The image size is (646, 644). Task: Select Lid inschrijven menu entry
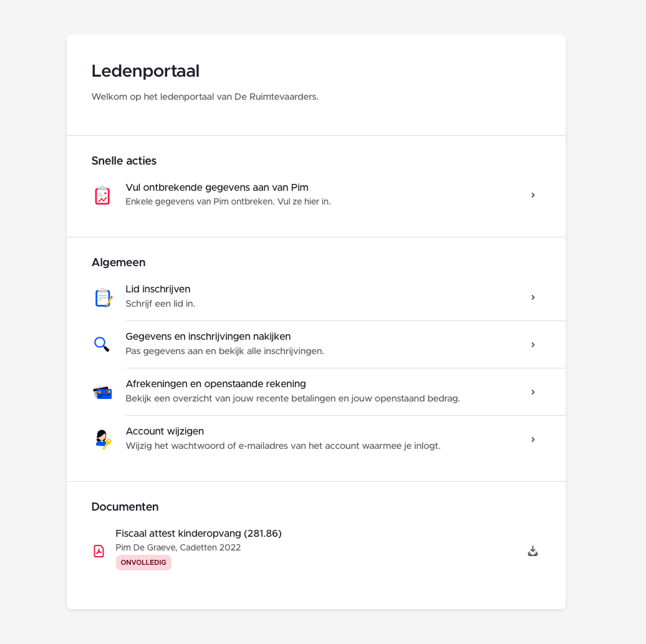(x=316, y=297)
